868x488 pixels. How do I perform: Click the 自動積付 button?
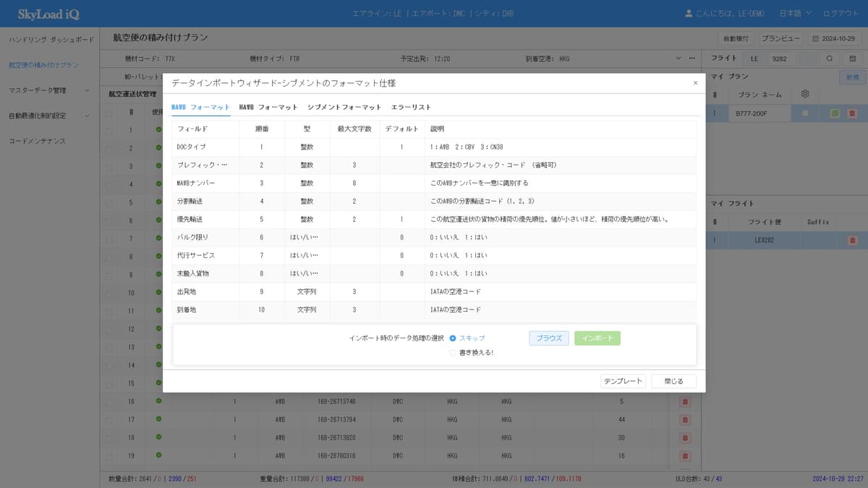pos(736,38)
